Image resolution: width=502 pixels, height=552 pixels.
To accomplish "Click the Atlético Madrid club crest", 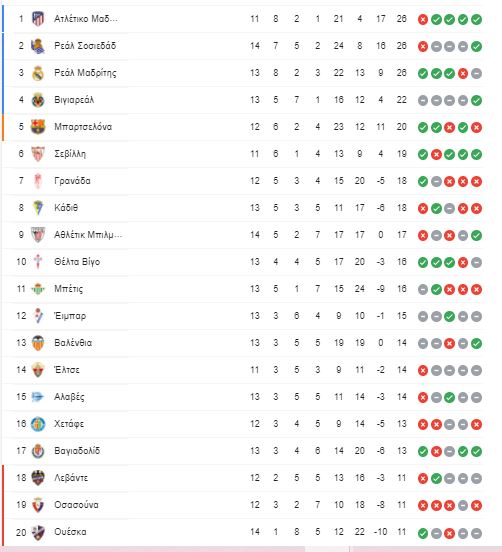I will point(38,19).
